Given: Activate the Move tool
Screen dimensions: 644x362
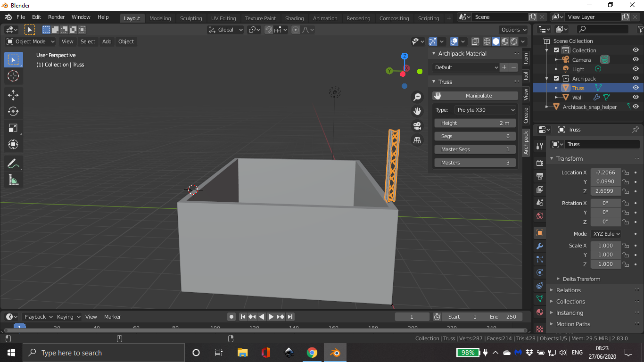Looking at the screenshot, I should click(x=13, y=95).
